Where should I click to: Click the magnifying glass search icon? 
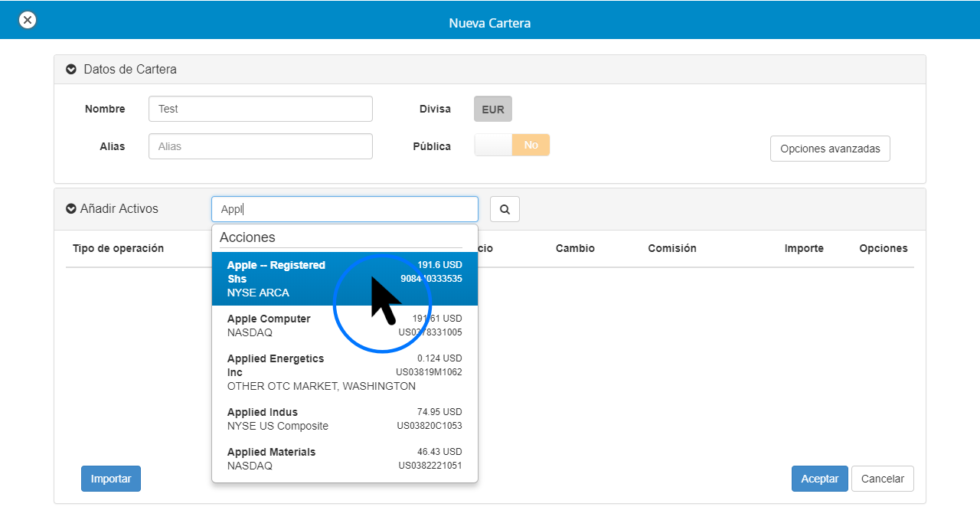(505, 209)
